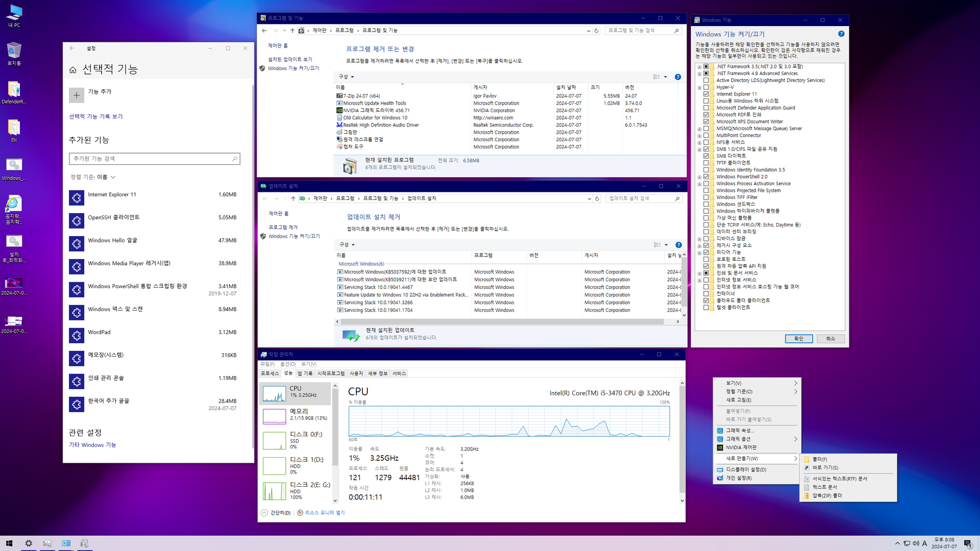The height and width of the screenshot is (551, 980).
Task: Toggle the Hyper-V checkbox
Action: point(706,87)
